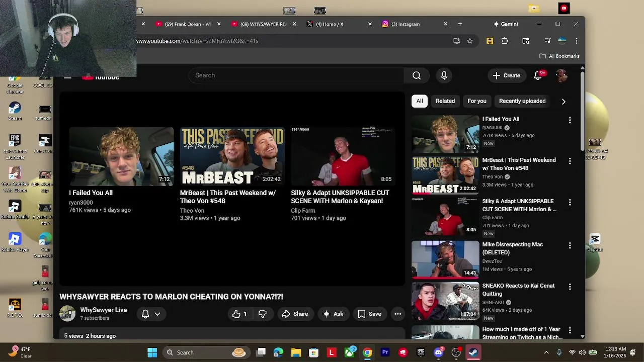The width and height of the screenshot is (644, 362).
Task: Click the Share button
Action: click(x=295, y=314)
